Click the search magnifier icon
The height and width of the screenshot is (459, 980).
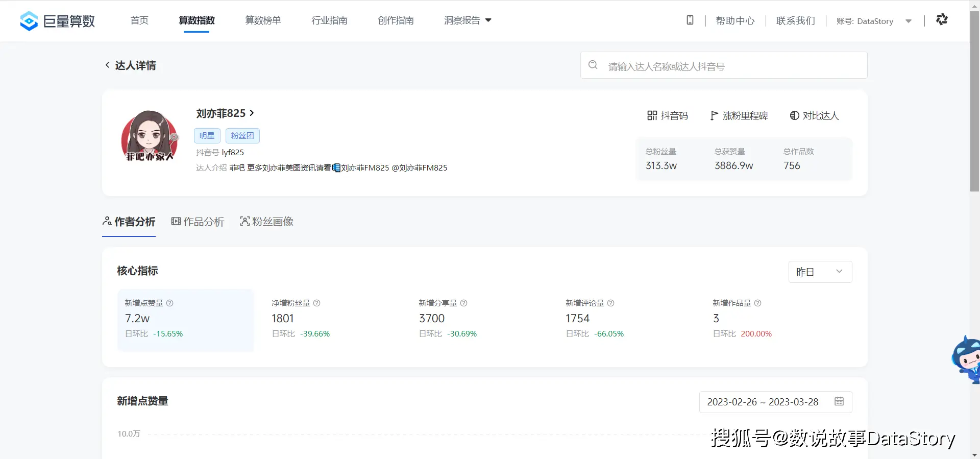tap(593, 65)
